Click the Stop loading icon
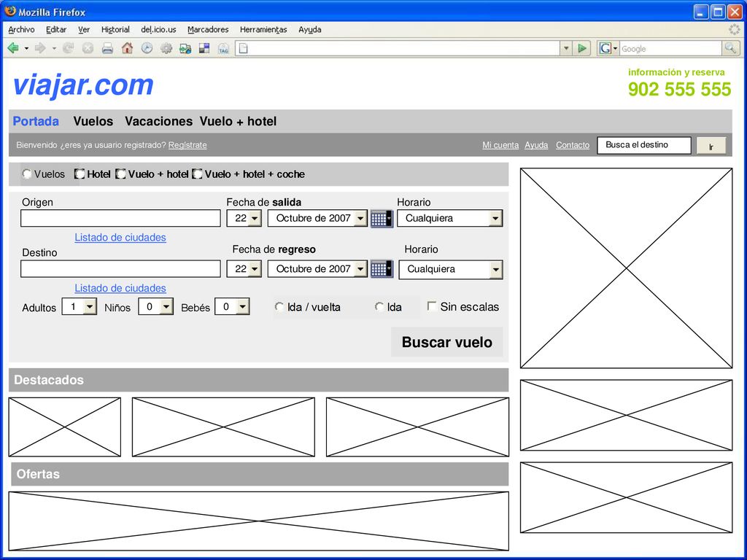The image size is (747, 560). click(88, 48)
